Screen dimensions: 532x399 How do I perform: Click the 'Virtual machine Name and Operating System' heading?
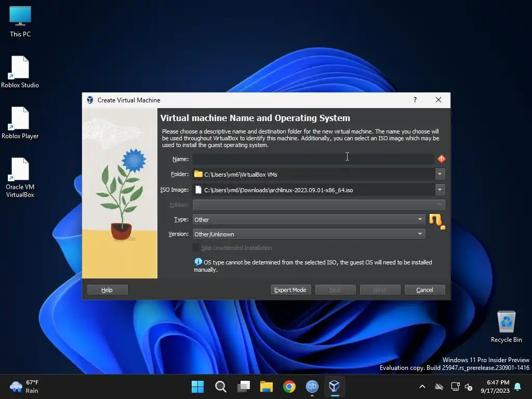255,118
